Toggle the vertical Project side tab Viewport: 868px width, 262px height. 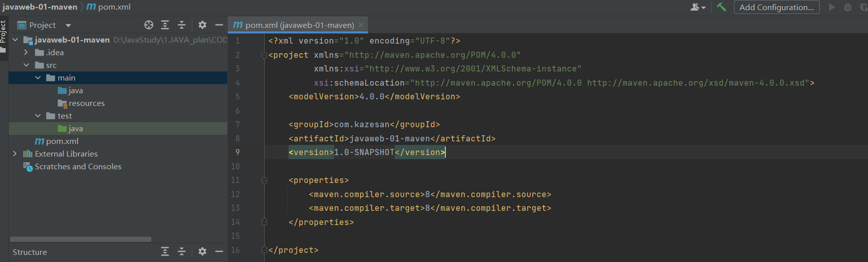pos(3,31)
